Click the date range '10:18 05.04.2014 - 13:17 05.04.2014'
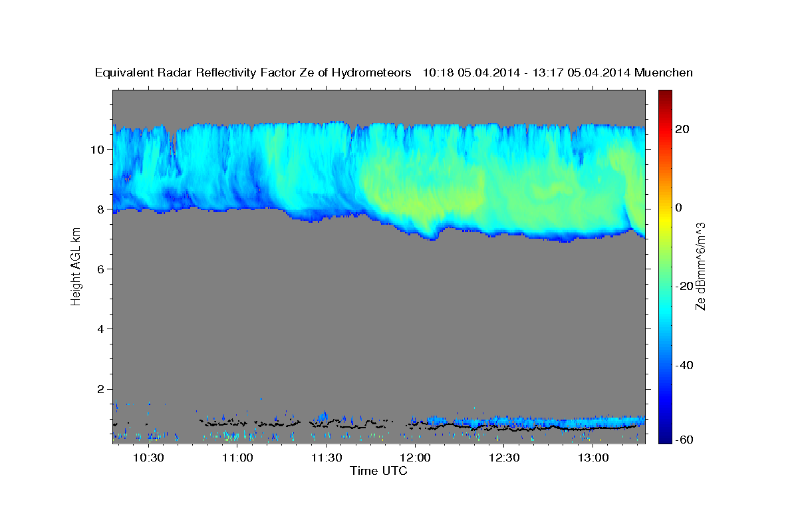The width and height of the screenshot is (798, 532). coord(527,73)
